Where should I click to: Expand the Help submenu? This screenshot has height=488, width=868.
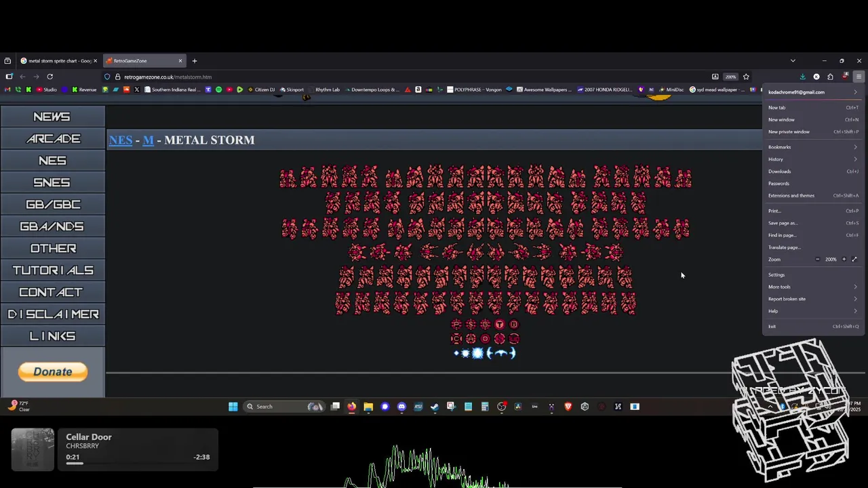click(812, 311)
